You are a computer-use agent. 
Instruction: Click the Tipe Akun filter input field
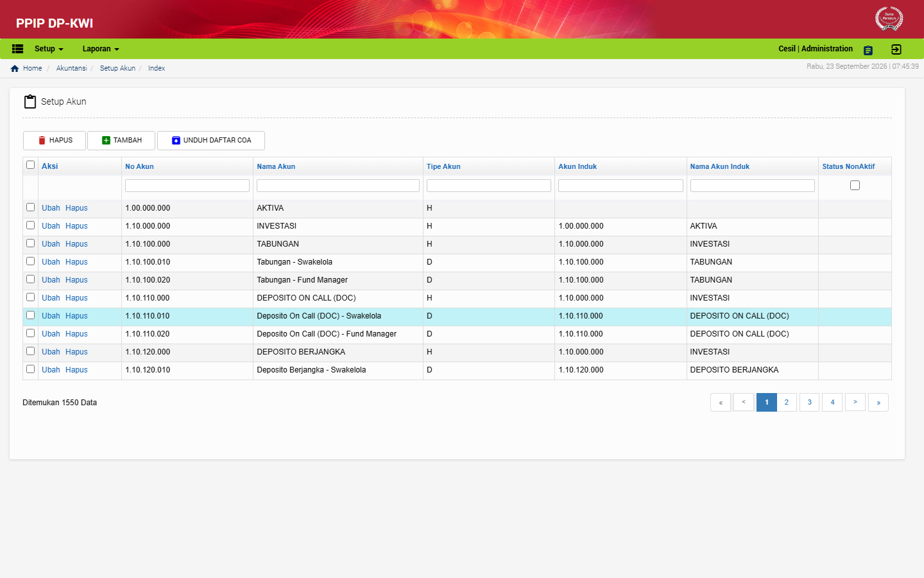coord(489,186)
